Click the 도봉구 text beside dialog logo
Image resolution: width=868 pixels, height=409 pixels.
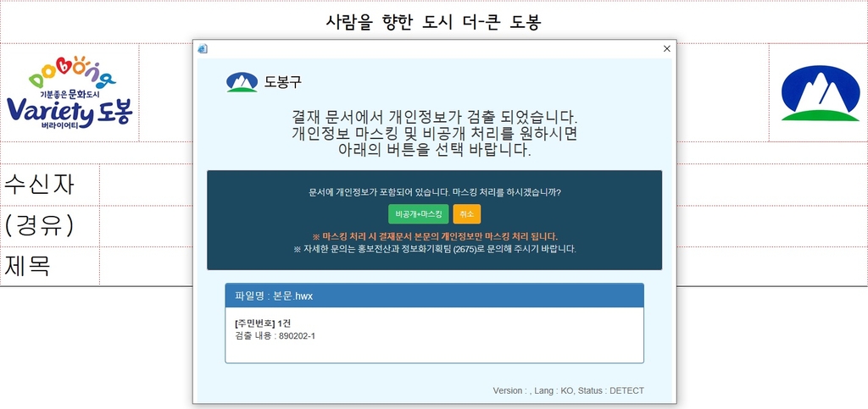(x=282, y=82)
